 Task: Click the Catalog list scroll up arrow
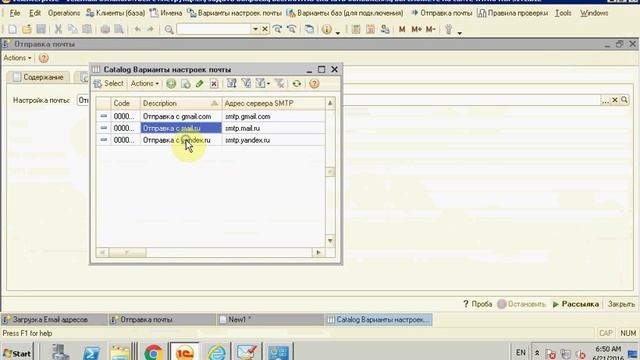[330, 103]
